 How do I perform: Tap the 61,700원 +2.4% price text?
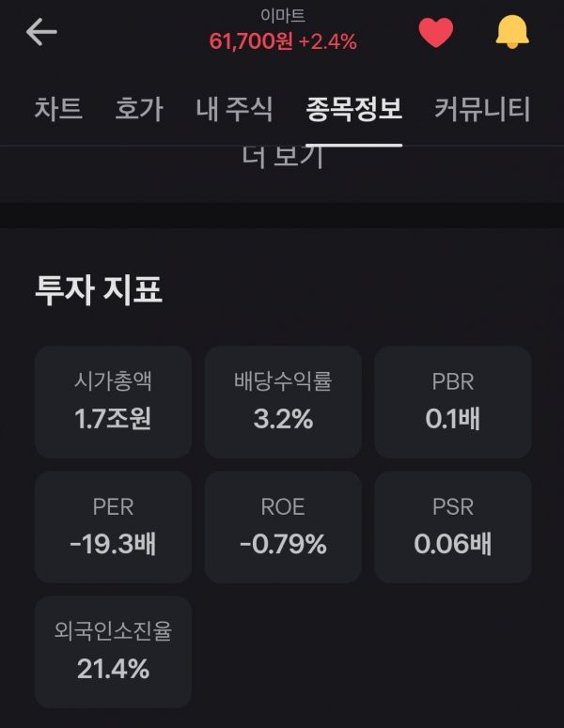(x=282, y=41)
